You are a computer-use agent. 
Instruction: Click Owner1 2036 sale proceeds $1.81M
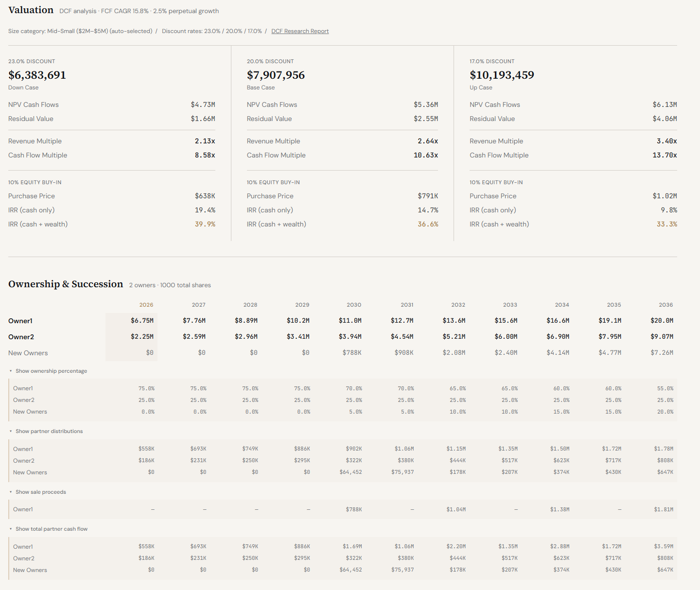(x=664, y=509)
